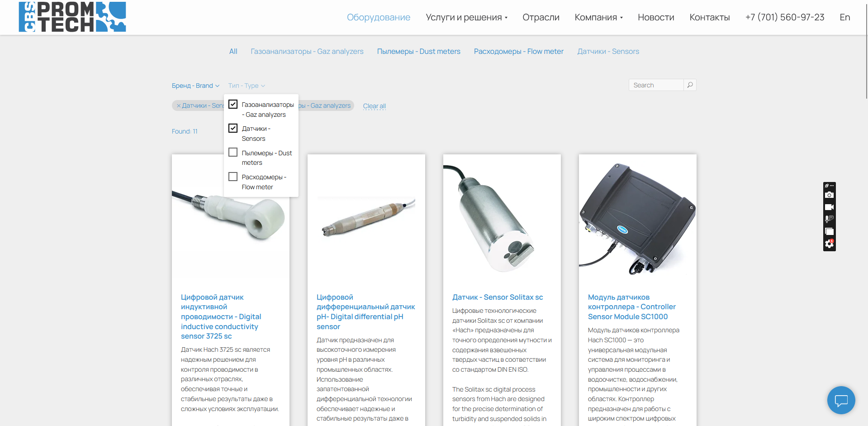868x426 pixels.
Task: Open Датчик - Sensor Solitax sc title
Action: click(x=498, y=297)
